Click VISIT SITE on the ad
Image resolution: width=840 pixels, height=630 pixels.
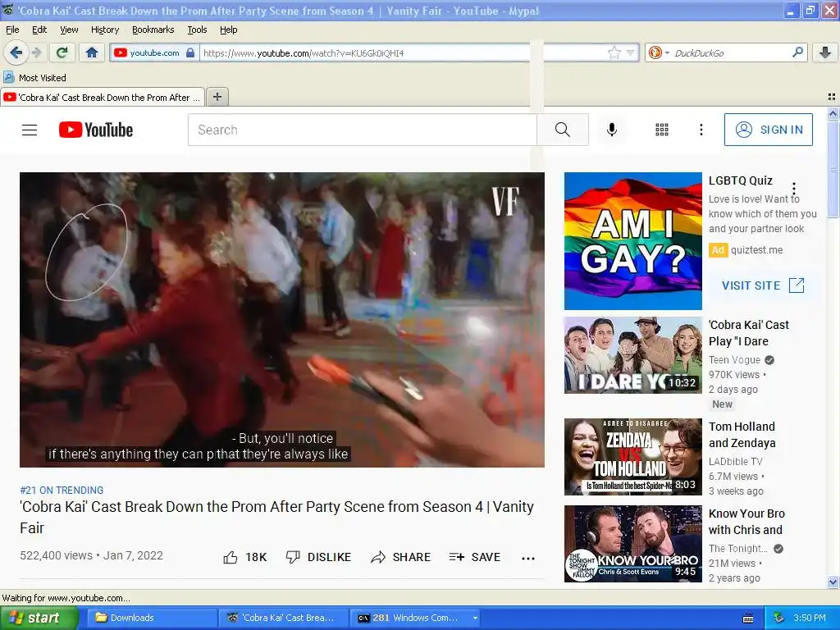[763, 285]
